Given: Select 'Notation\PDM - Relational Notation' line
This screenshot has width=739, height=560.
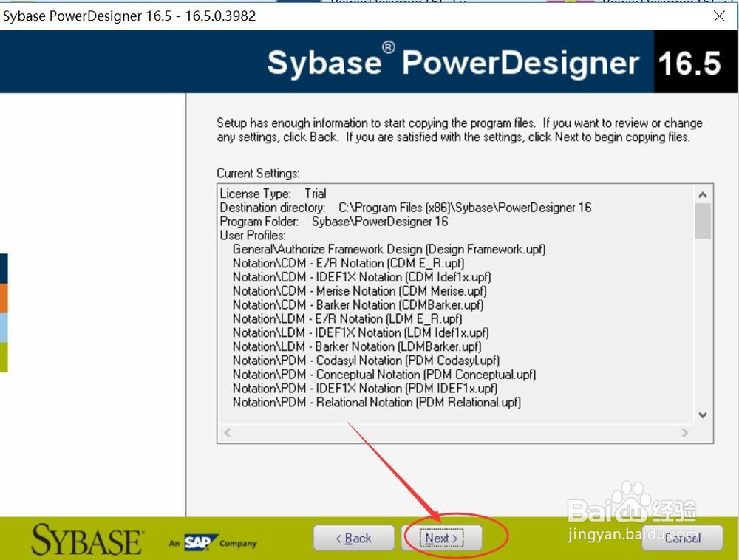Looking at the screenshot, I should [x=377, y=402].
